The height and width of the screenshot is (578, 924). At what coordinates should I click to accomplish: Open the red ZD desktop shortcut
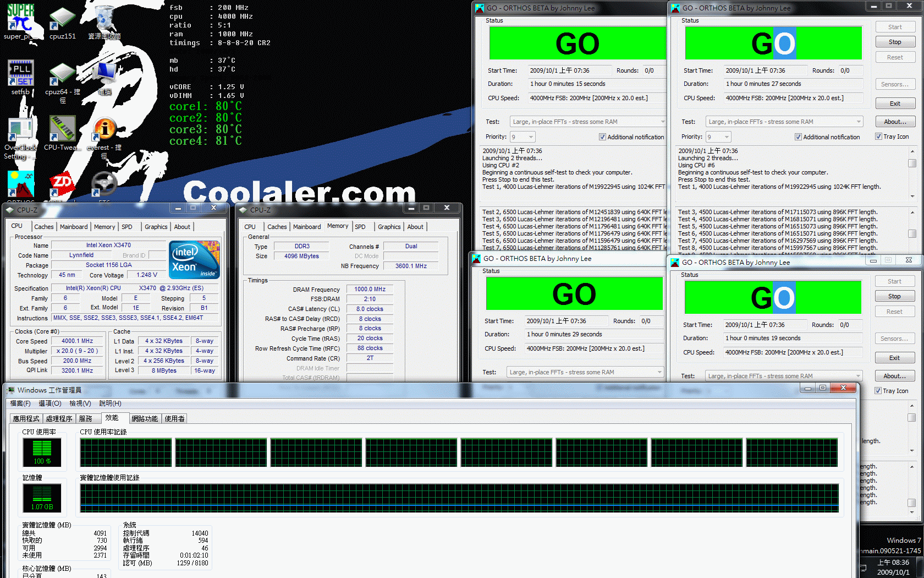click(62, 185)
